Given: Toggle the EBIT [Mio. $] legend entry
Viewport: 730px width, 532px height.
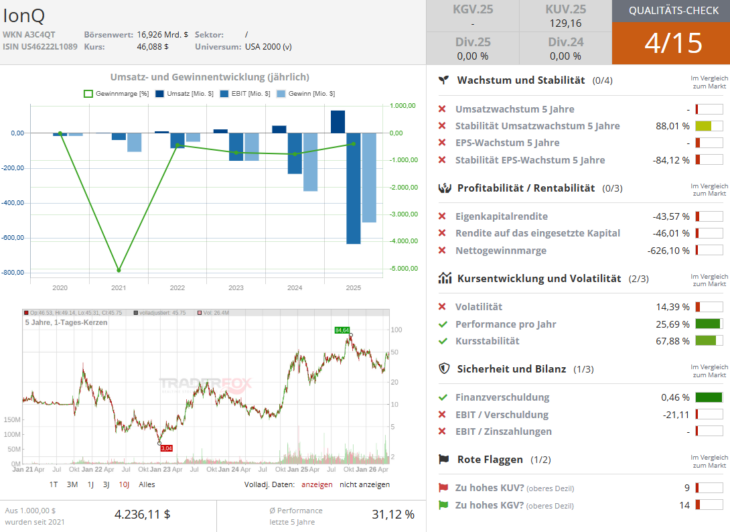Looking at the screenshot, I should click(244, 94).
